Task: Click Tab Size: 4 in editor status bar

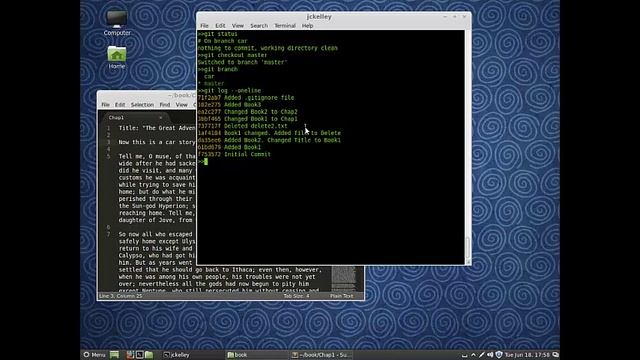Action: pyautogui.click(x=296, y=296)
